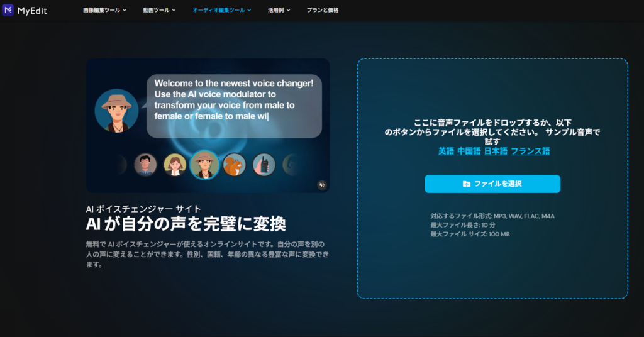Try the 中国語 sample voice link

469,151
